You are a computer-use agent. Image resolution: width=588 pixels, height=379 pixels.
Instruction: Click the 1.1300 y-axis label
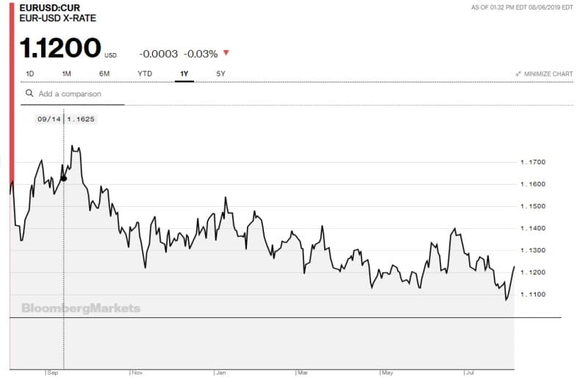[x=533, y=250]
